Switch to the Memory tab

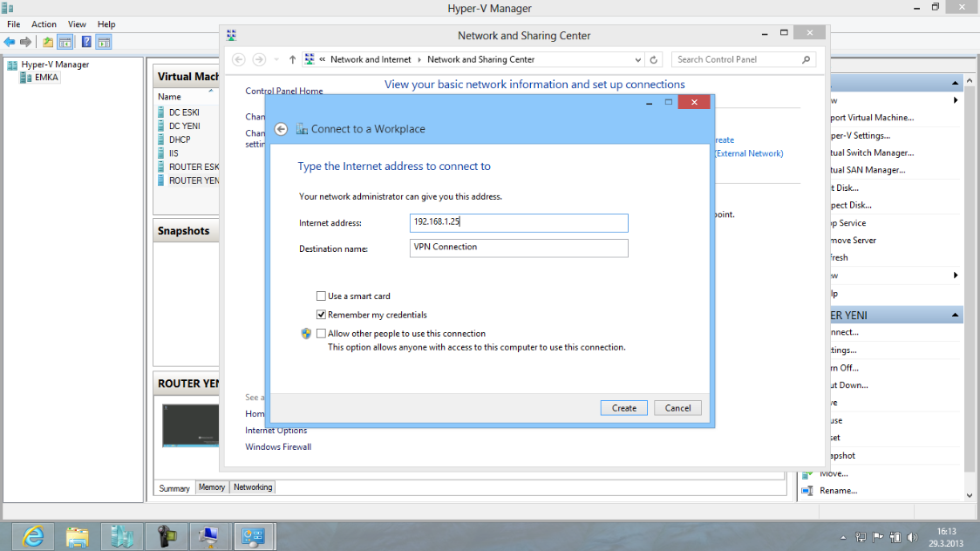[212, 487]
